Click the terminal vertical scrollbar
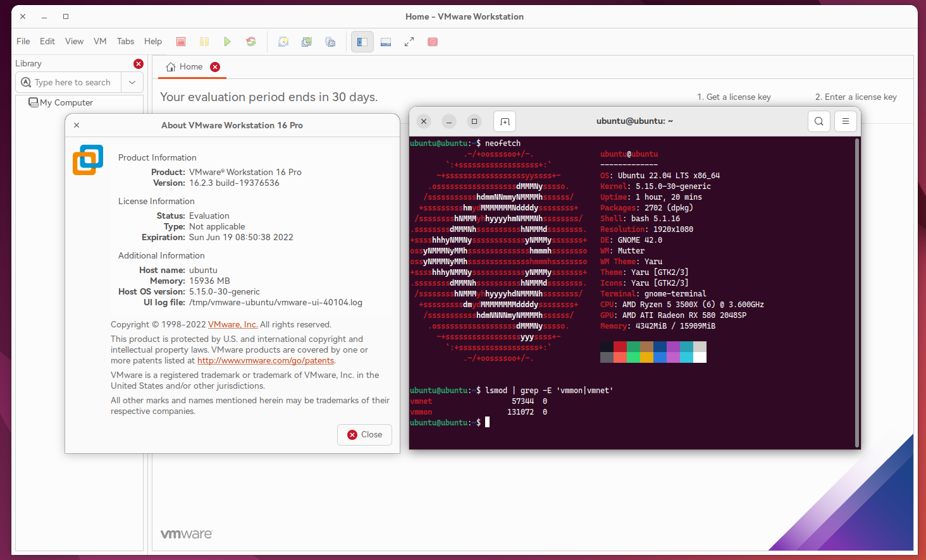This screenshot has width=926, height=560. 857,292
